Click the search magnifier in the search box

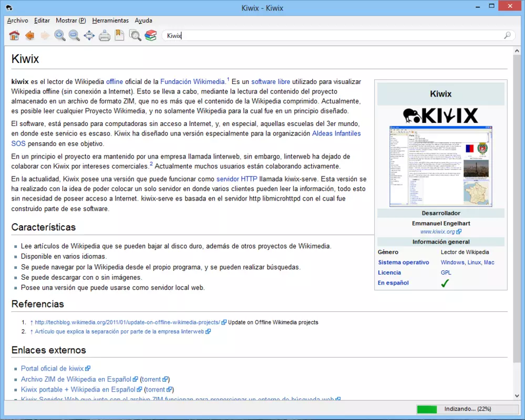[x=507, y=36]
